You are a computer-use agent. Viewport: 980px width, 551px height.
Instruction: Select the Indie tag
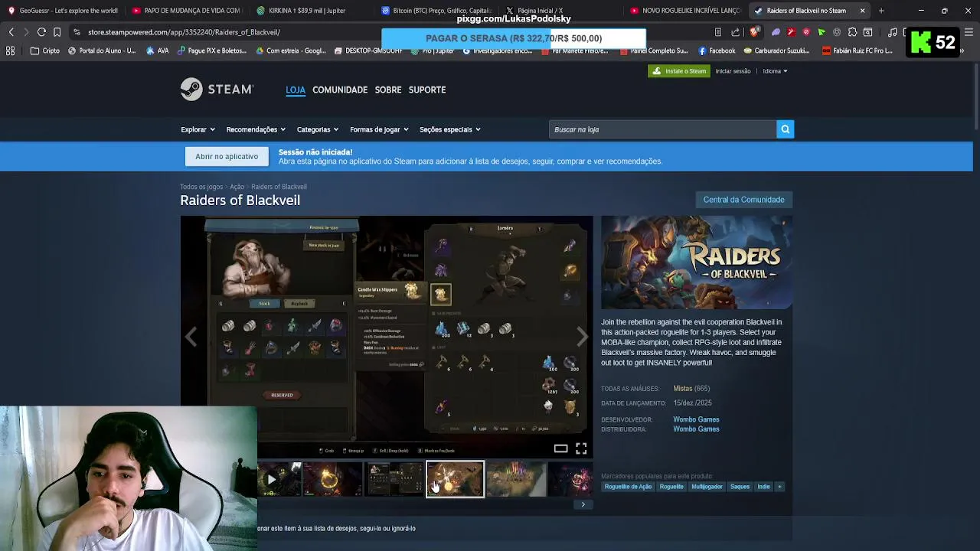pos(763,487)
